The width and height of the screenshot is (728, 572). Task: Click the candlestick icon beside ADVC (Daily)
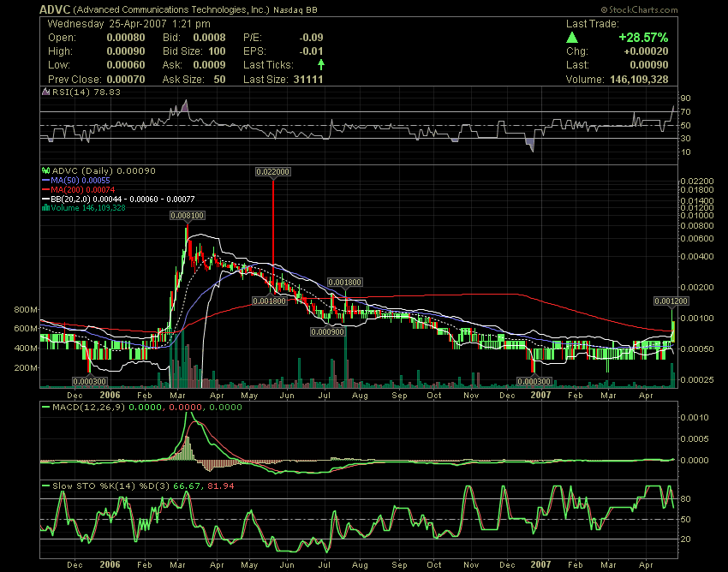coord(46,171)
